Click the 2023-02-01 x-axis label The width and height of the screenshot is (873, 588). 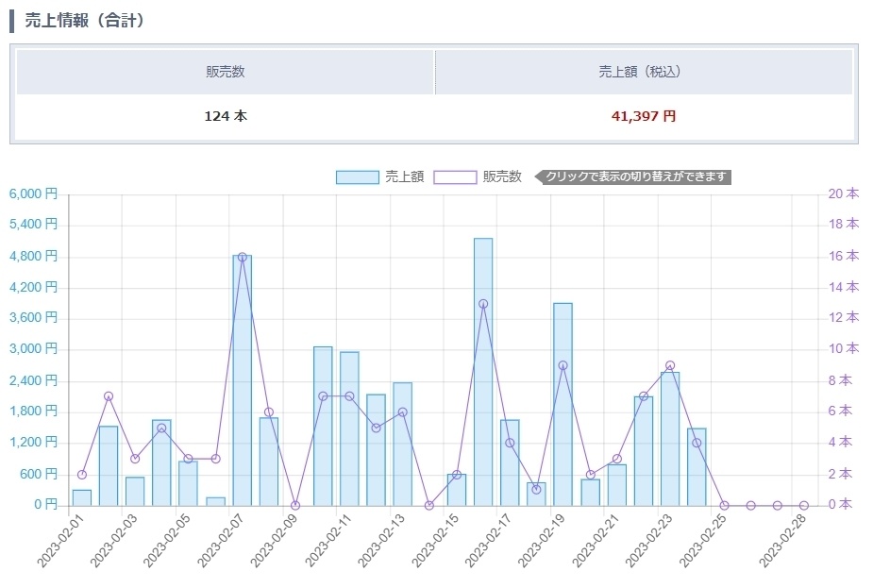tap(60, 541)
